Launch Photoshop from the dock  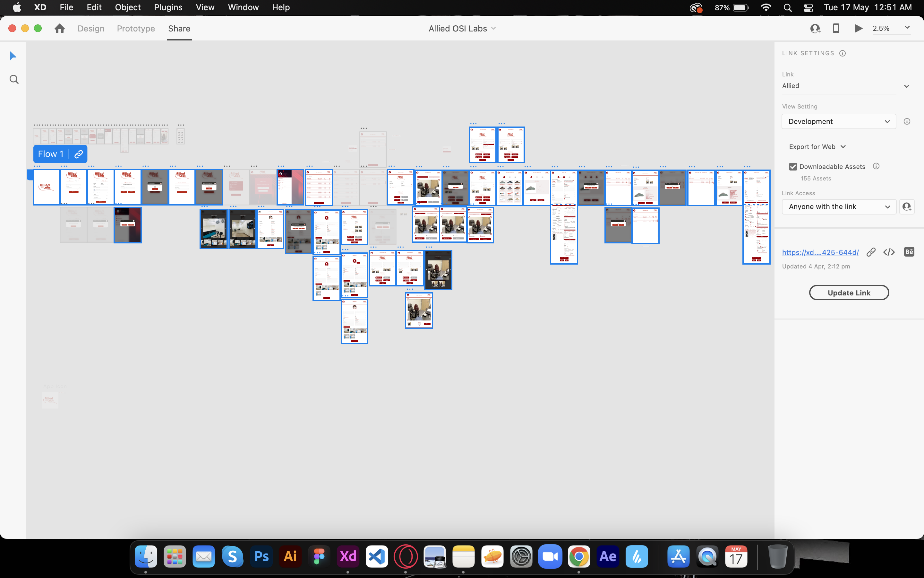pos(261,556)
